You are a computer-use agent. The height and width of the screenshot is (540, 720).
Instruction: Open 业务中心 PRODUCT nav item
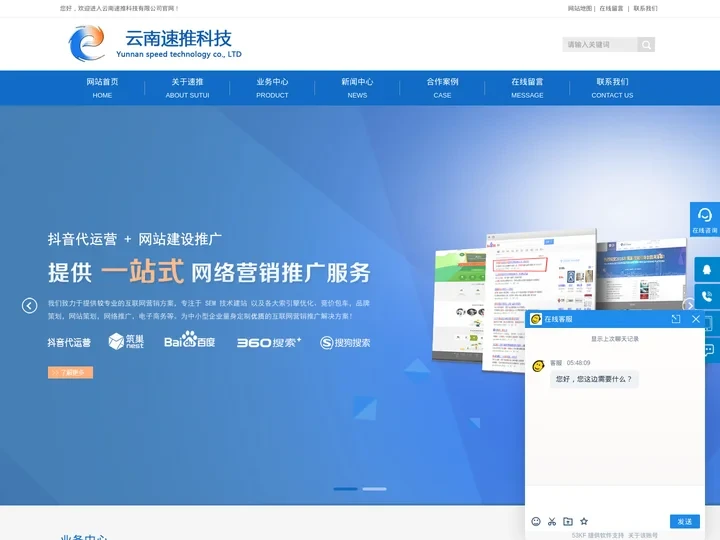(x=272, y=88)
